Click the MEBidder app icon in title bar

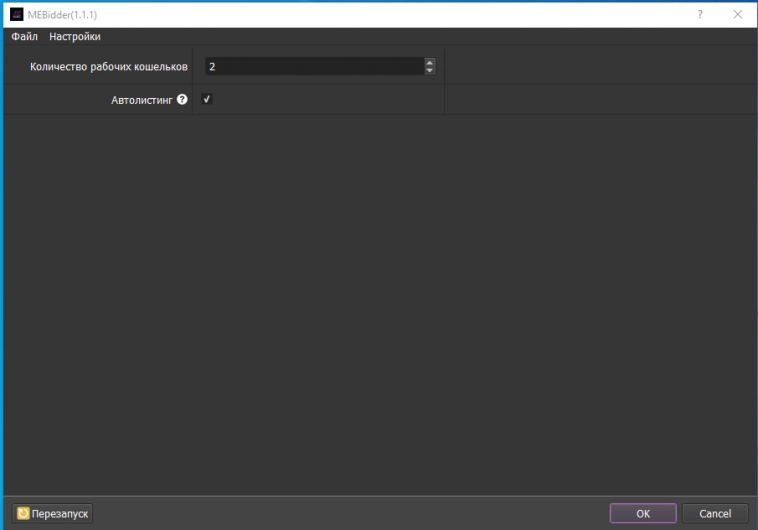click(16, 14)
